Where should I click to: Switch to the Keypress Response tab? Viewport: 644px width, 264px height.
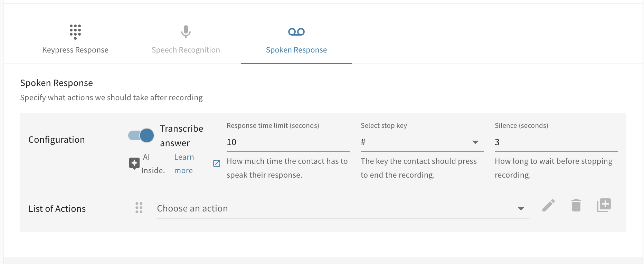pos(75,50)
